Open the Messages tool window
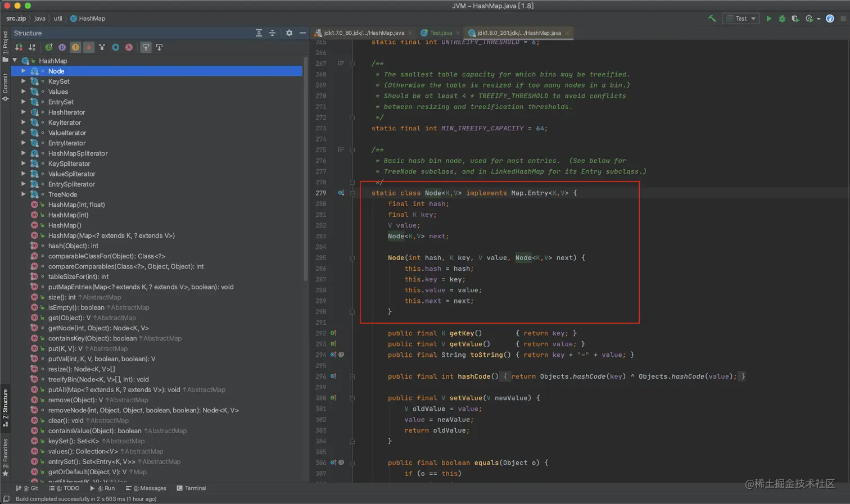 point(146,488)
